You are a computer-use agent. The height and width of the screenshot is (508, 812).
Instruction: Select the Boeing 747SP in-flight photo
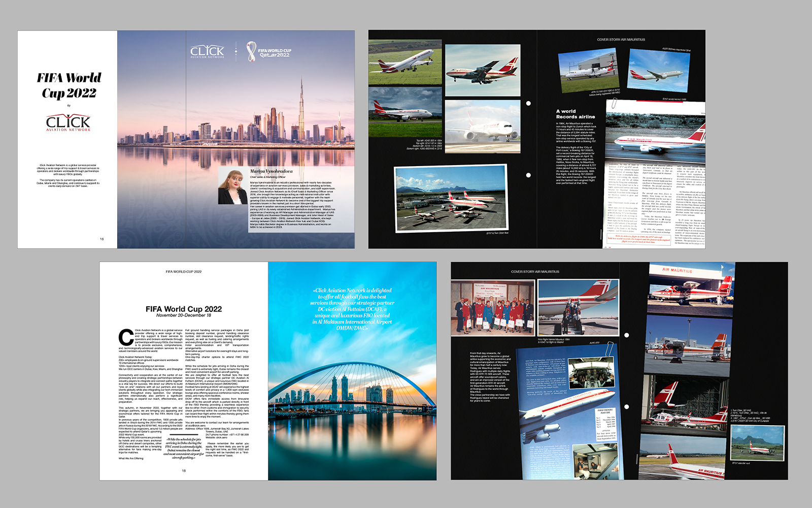[483, 70]
